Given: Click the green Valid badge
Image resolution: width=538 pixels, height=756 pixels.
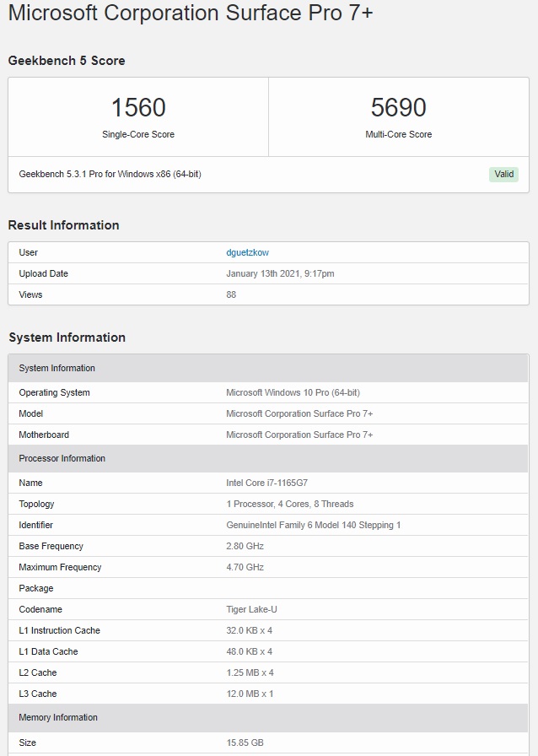Looking at the screenshot, I should [503, 174].
